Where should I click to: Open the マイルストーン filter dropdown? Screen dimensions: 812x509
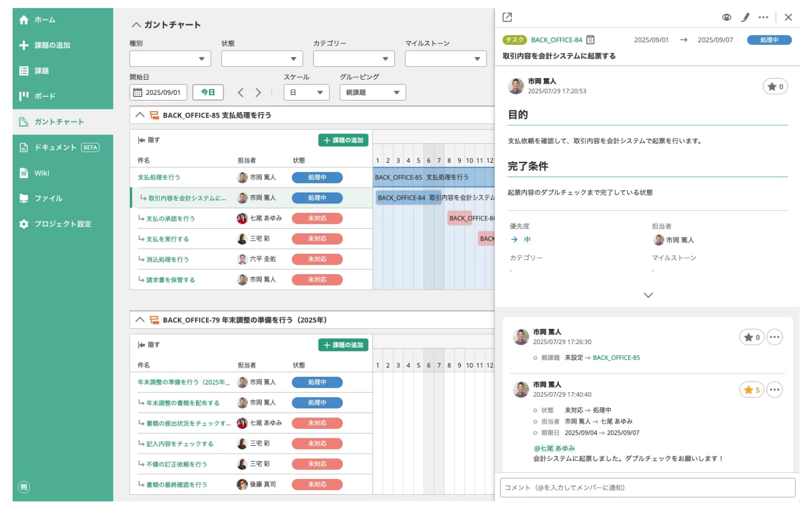[445, 58]
